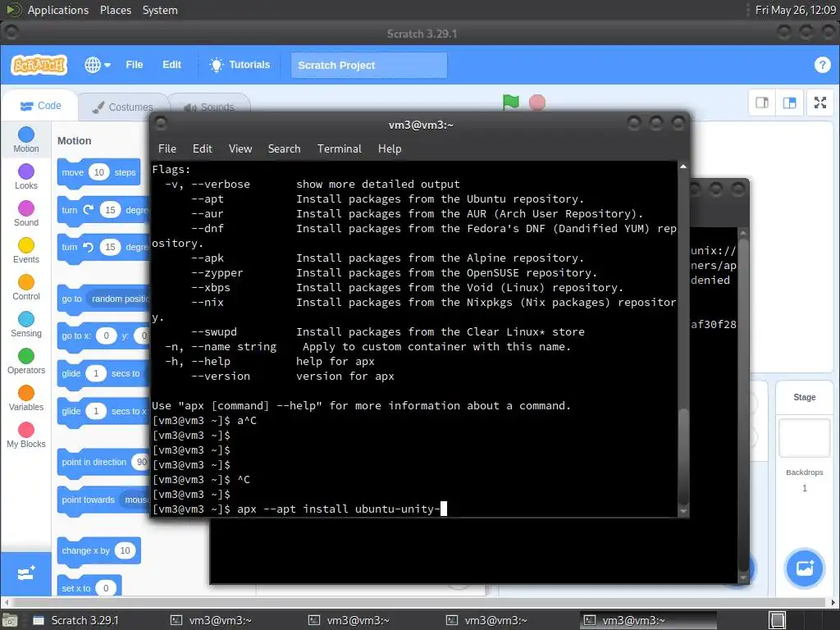Image resolution: width=840 pixels, height=630 pixels.
Task: Click the turn clockwise 15 degrees block
Action: (104, 210)
